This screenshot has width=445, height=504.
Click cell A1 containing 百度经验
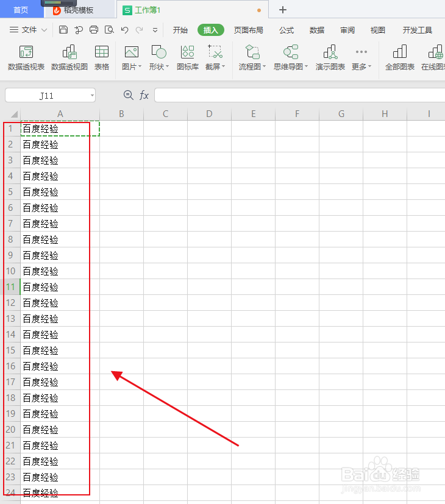pos(60,129)
